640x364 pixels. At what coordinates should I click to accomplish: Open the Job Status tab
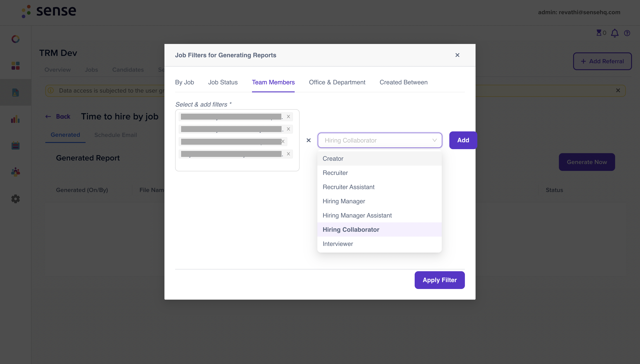click(223, 82)
